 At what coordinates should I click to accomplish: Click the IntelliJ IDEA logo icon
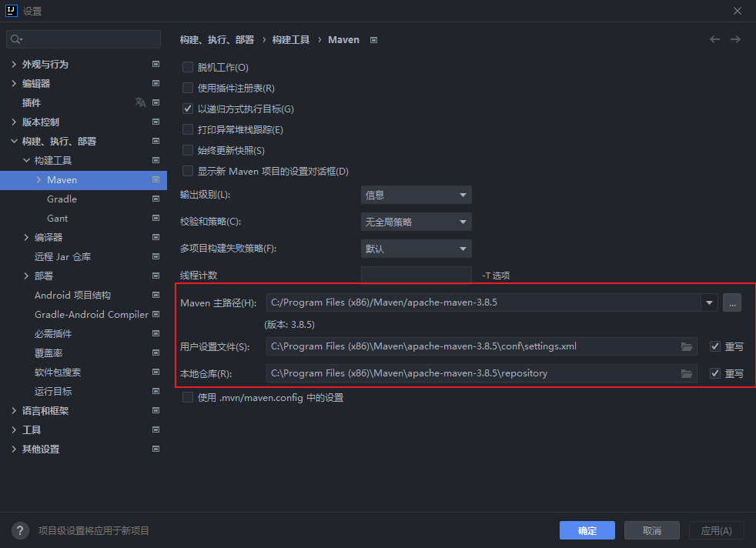pyautogui.click(x=11, y=11)
